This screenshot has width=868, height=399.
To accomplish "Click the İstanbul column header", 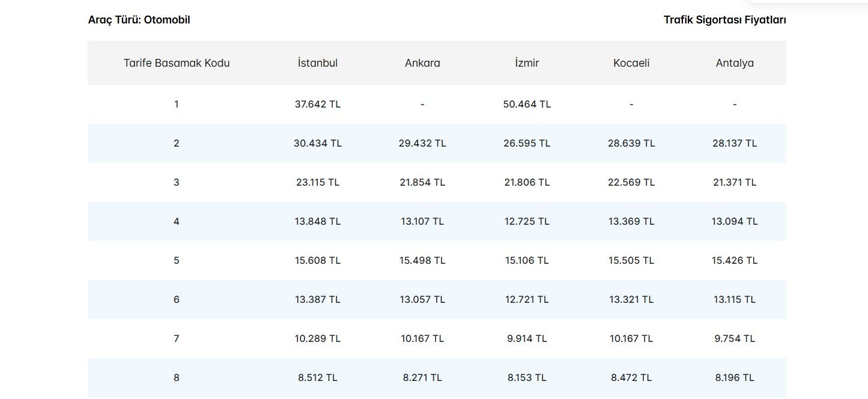I will (x=317, y=63).
